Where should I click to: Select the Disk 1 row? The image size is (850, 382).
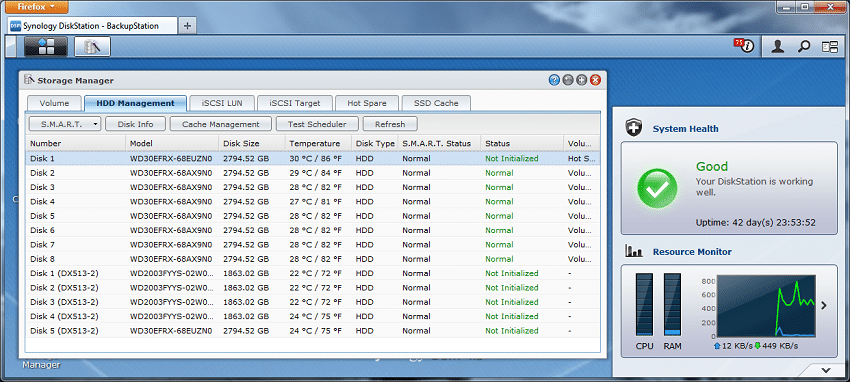pyautogui.click(x=313, y=158)
